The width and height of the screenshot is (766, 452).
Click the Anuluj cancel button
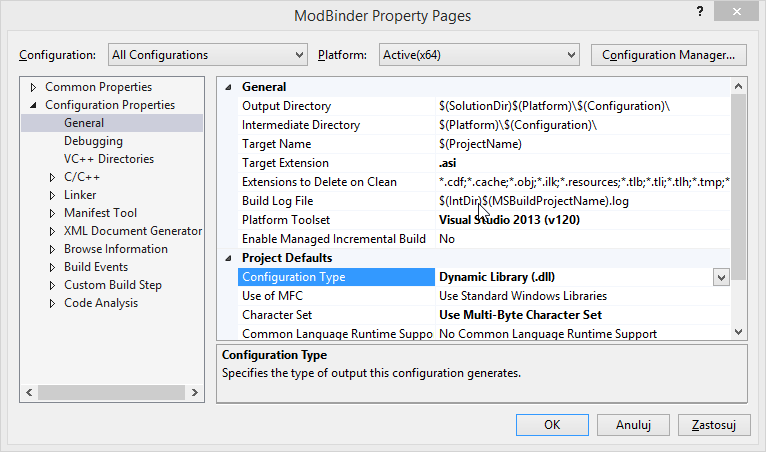(x=634, y=424)
